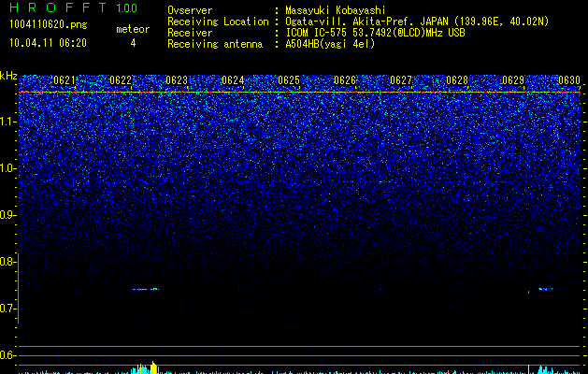Click the 0621 time marker
Screen dimensions: 588x374
[x=65, y=80]
